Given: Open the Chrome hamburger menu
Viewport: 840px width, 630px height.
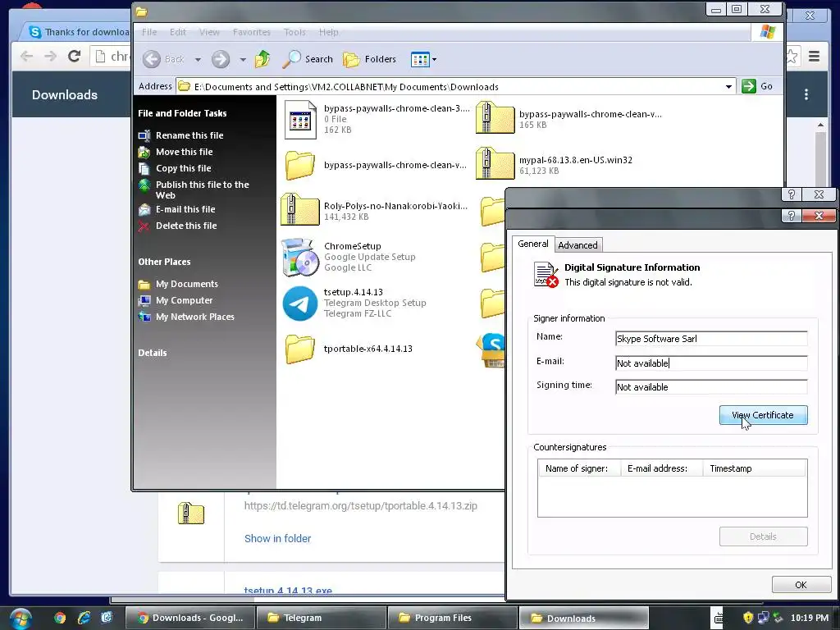Looking at the screenshot, I should pyautogui.click(x=814, y=57).
